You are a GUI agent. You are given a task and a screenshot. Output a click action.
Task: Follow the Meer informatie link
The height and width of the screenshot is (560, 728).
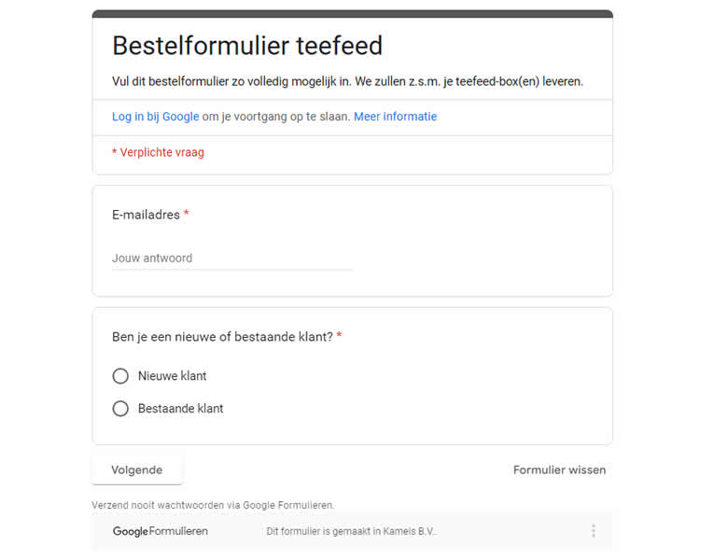(x=395, y=117)
